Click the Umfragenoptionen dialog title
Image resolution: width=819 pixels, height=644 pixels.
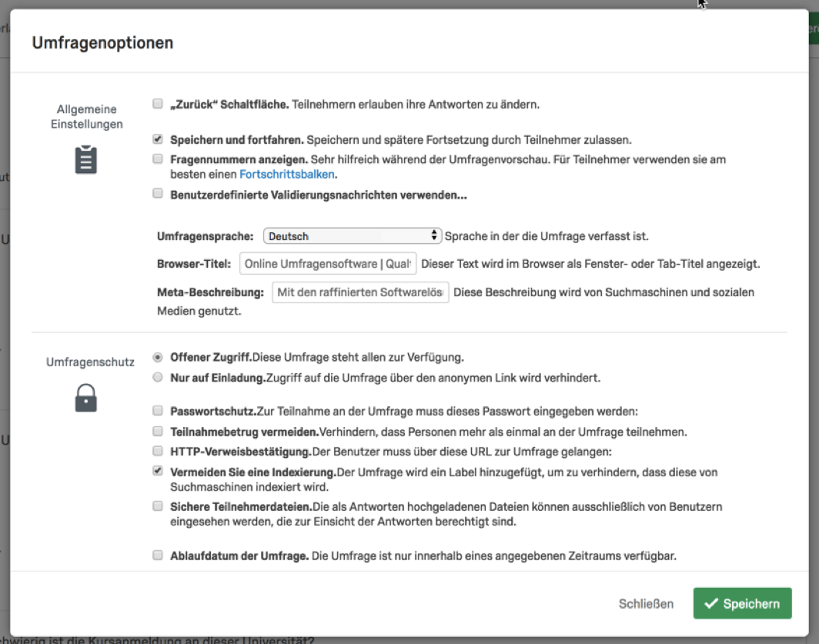pos(102,42)
